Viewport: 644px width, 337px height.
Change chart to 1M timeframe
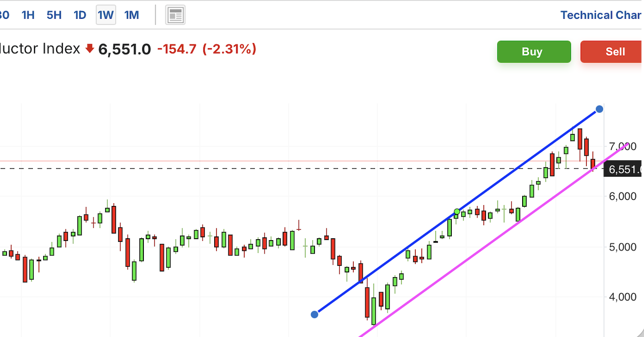(x=132, y=15)
